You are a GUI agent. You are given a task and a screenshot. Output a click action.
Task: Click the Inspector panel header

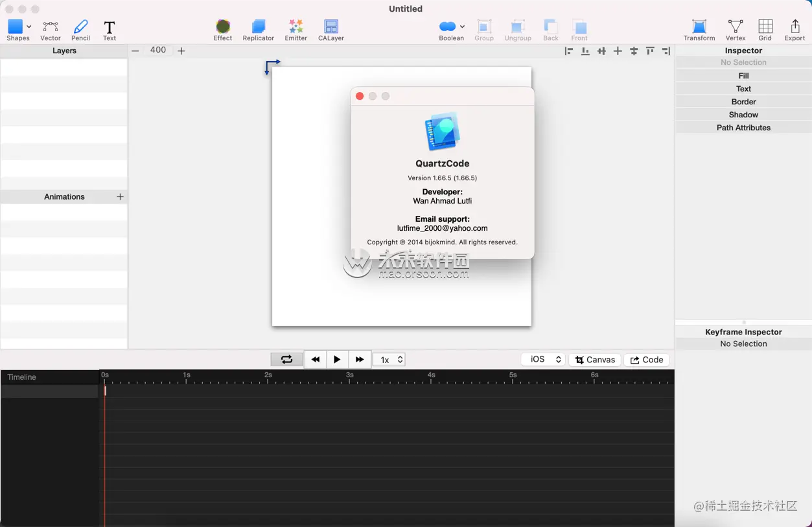[x=743, y=51]
